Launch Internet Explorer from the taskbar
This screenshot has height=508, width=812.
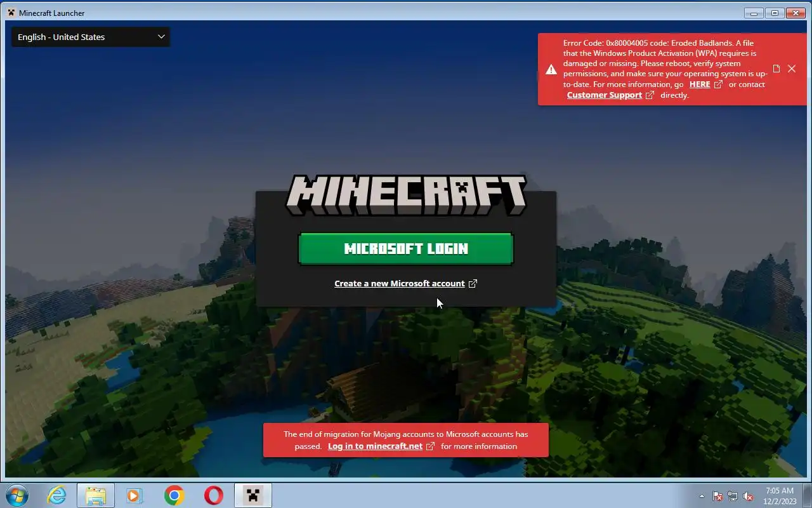click(57, 495)
